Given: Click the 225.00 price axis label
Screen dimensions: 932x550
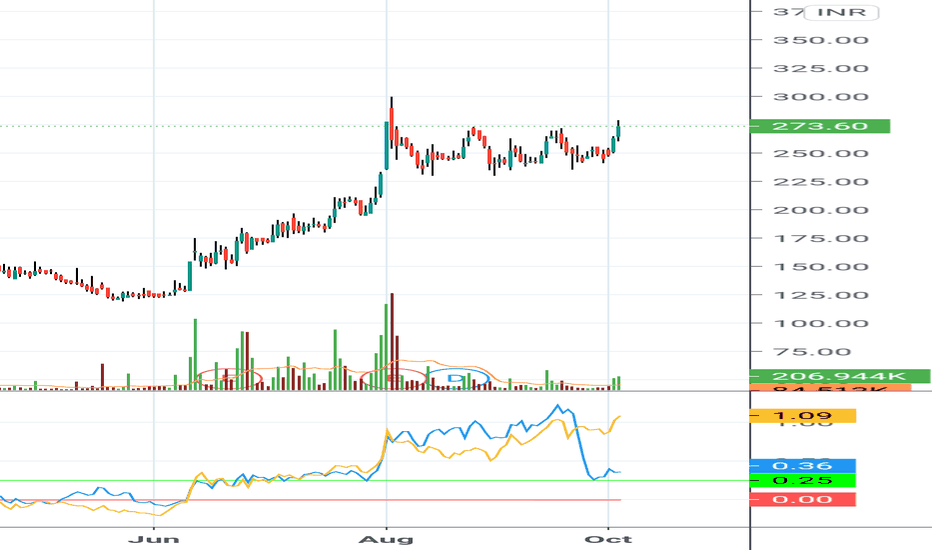Looking at the screenshot, I should pyautogui.click(x=821, y=182).
